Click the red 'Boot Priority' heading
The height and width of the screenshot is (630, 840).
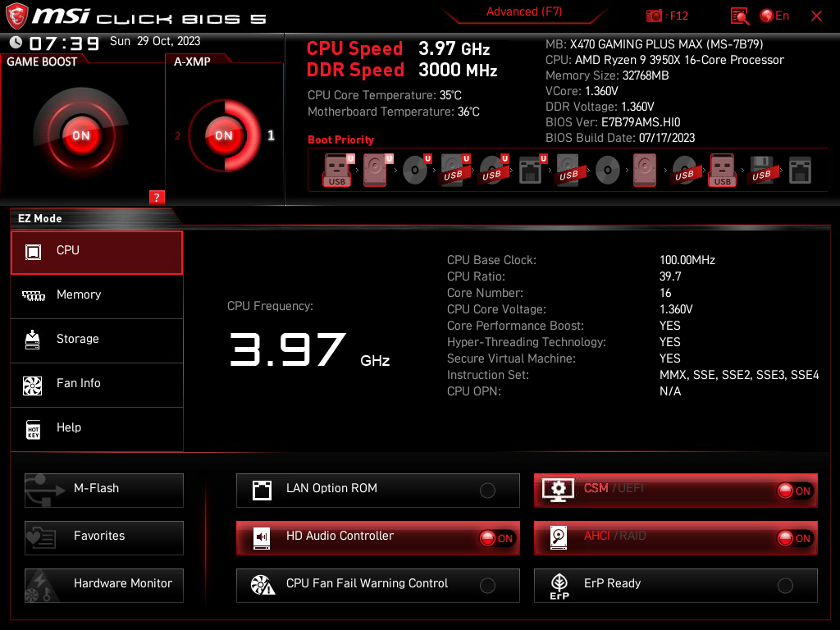coord(340,139)
